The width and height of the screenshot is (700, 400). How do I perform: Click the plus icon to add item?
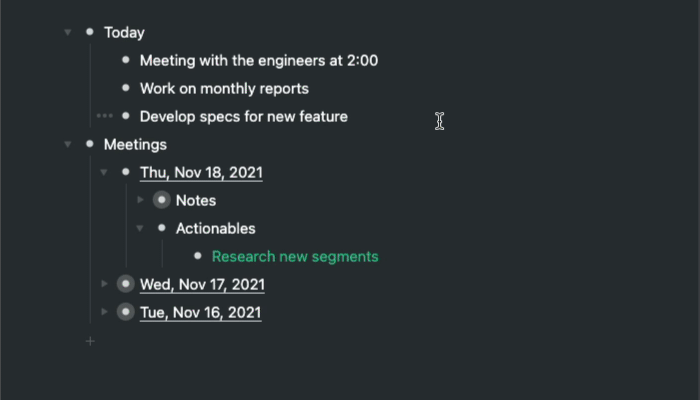point(90,341)
